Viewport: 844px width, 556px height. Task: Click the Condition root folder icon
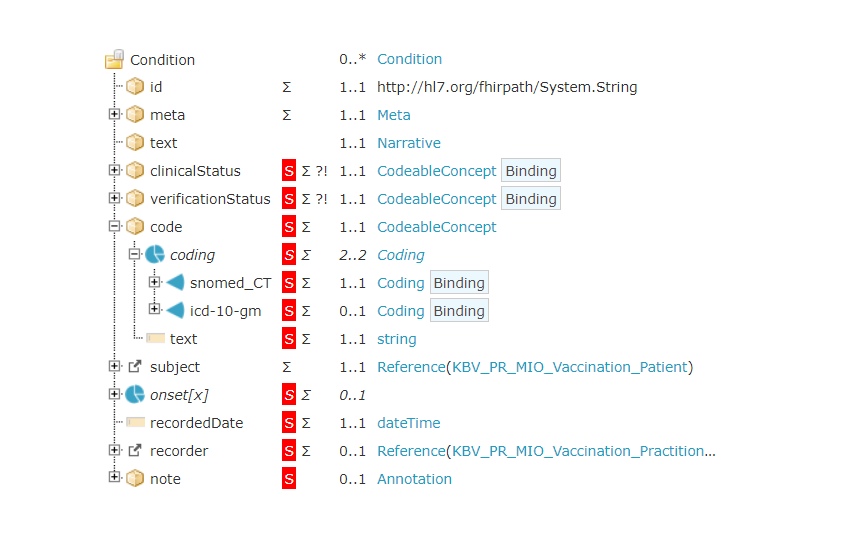(115, 59)
